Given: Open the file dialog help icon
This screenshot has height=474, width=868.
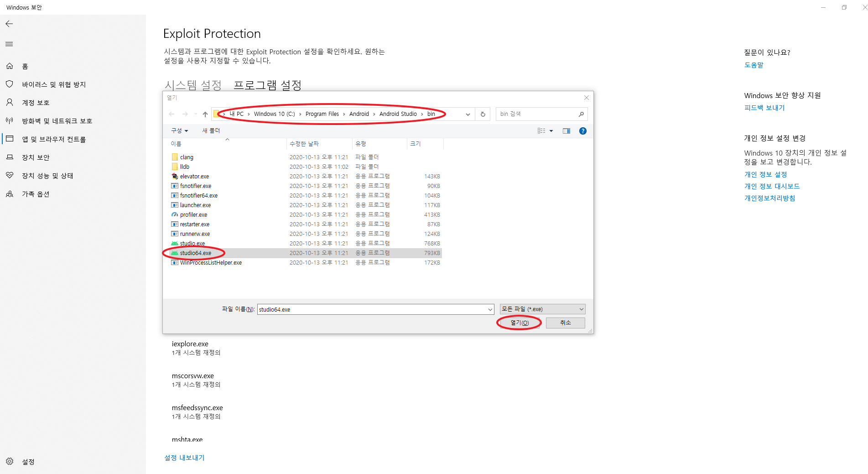Looking at the screenshot, I should click(x=583, y=131).
